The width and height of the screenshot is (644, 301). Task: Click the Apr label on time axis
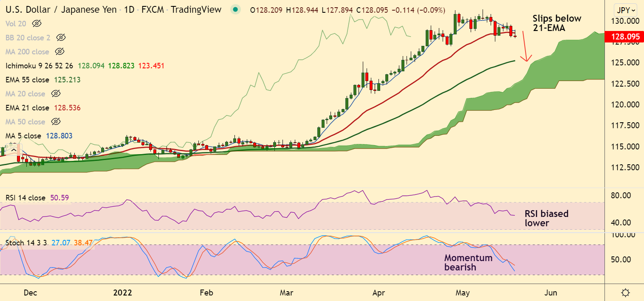(378, 293)
